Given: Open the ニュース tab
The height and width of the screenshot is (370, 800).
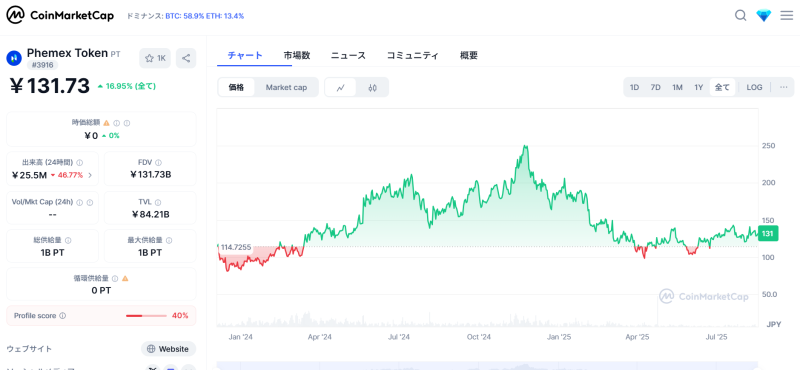Looking at the screenshot, I should pos(348,55).
